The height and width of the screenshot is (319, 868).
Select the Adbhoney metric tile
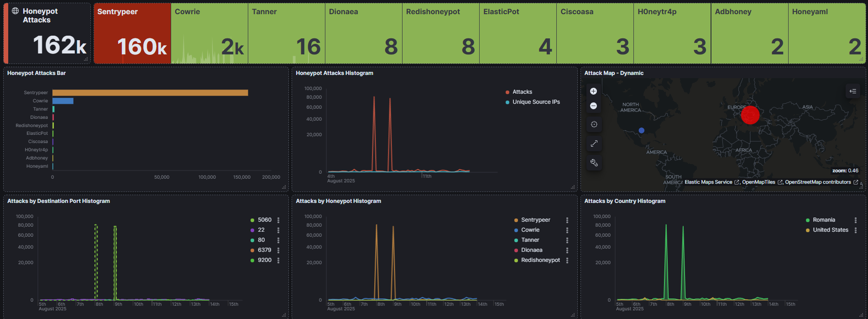(750, 33)
